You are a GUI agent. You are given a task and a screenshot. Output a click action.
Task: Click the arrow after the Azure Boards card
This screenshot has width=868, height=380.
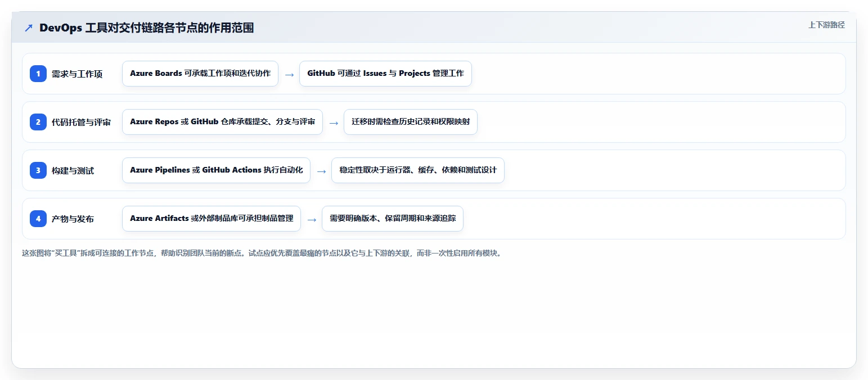coord(289,74)
